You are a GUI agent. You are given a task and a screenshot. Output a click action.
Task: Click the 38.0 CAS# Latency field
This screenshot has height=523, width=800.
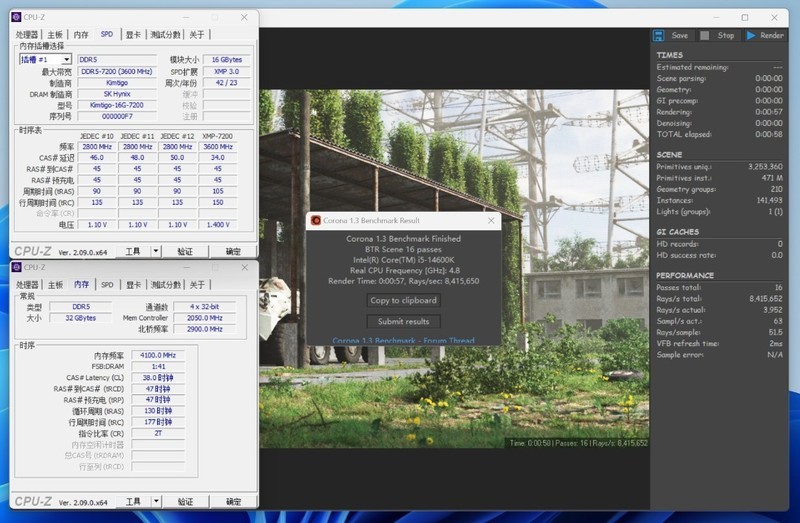(158, 378)
